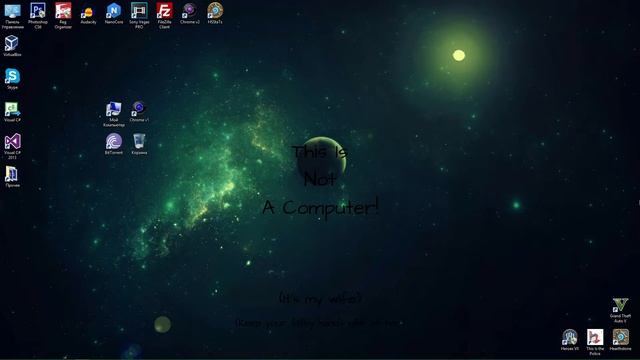The image size is (640, 360).
Task: Select the Visual C# shortcut with green icon
Action: tap(12, 112)
